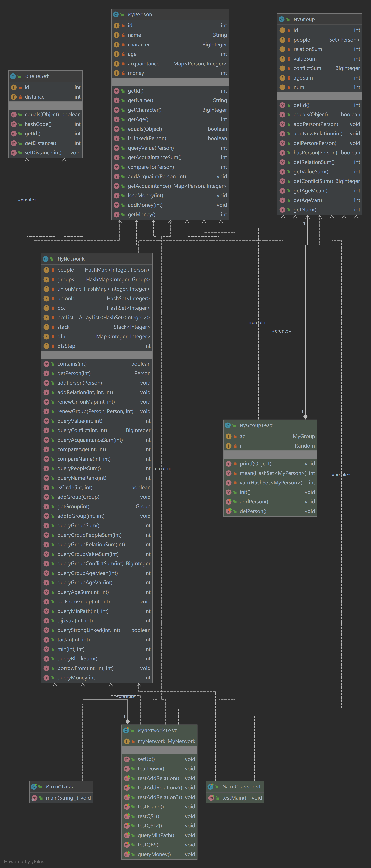Click dfsStep field in MyNetwork
Image resolution: width=371 pixels, height=868 pixels.
coord(97,346)
